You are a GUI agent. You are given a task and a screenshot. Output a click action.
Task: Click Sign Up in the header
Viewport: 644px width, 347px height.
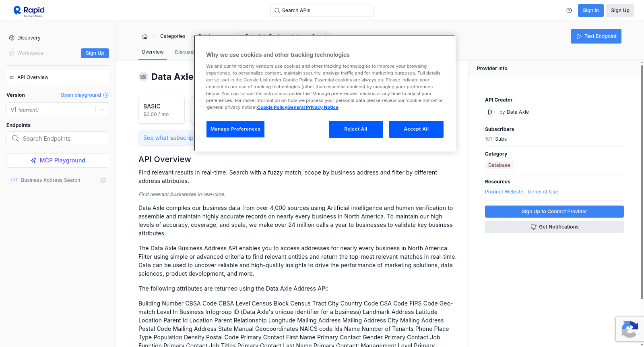[x=620, y=10]
